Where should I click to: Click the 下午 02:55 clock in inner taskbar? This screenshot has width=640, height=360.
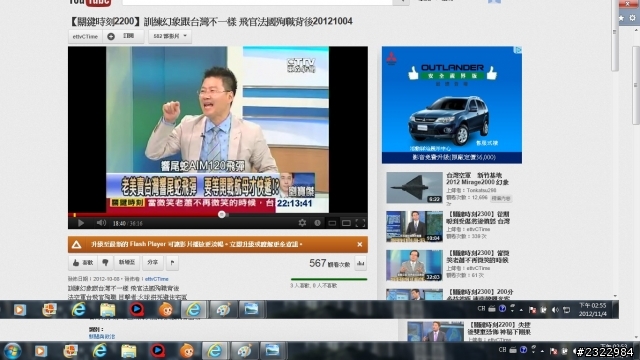(x=593, y=310)
